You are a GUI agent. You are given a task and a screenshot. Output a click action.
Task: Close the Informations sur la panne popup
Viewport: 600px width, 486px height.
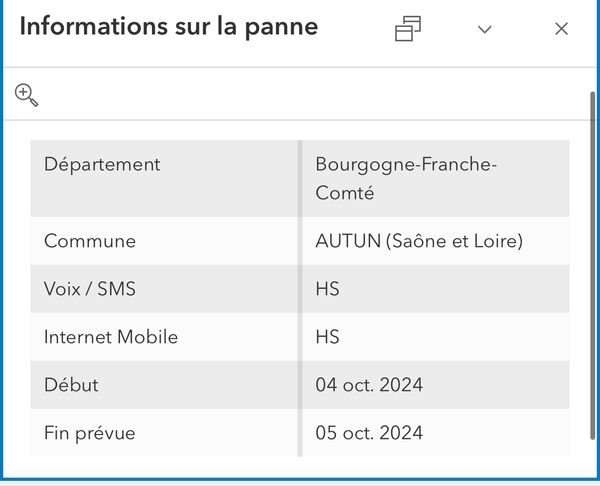[x=561, y=29]
